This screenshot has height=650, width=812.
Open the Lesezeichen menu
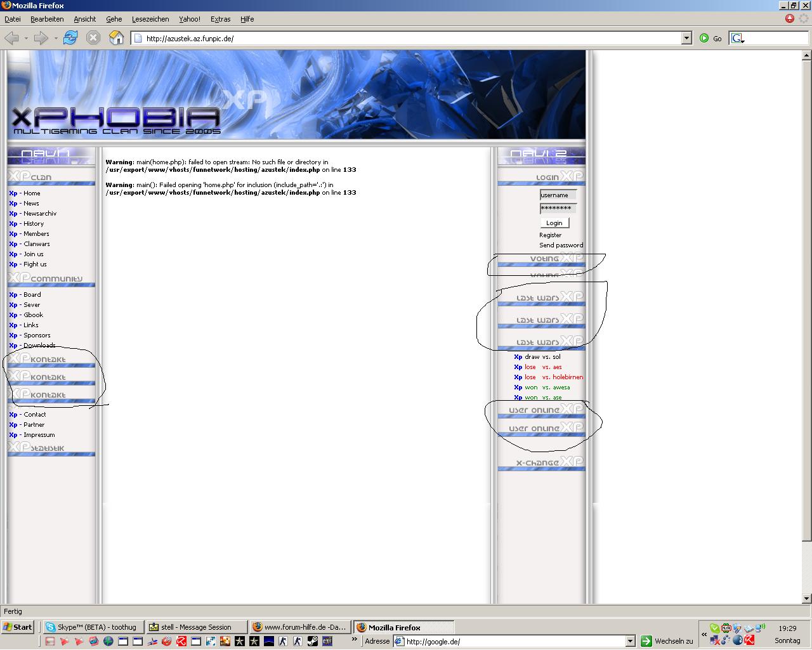pyautogui.click(x=150, y=19)
